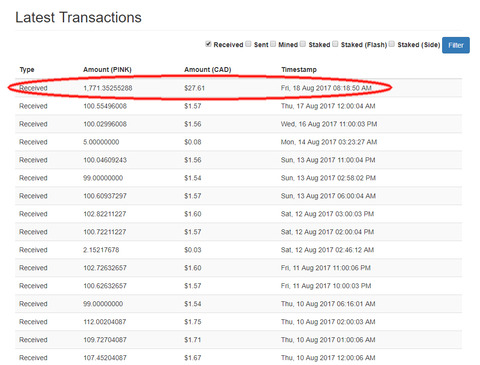Image resolution: width=480 pixels, height=365 pixels.
Task: Click timestamp Wed, 16 Aug 2017 11:00:03 PM
Action: coord(329,124)
